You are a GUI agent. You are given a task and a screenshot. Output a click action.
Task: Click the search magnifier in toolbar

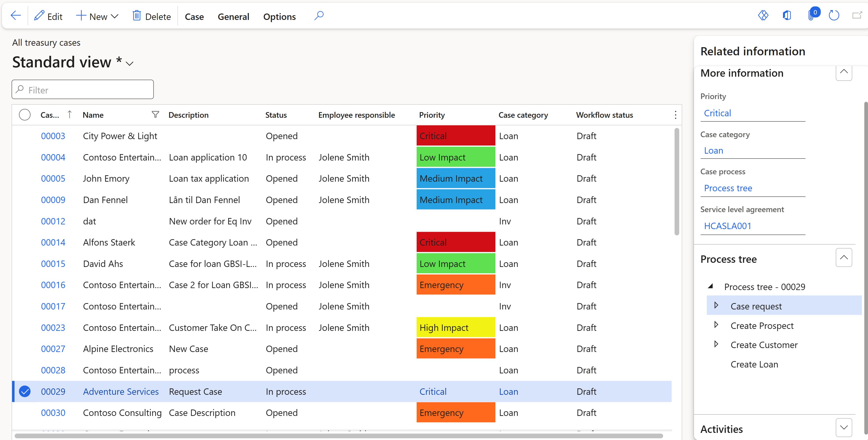pos(319,16)
